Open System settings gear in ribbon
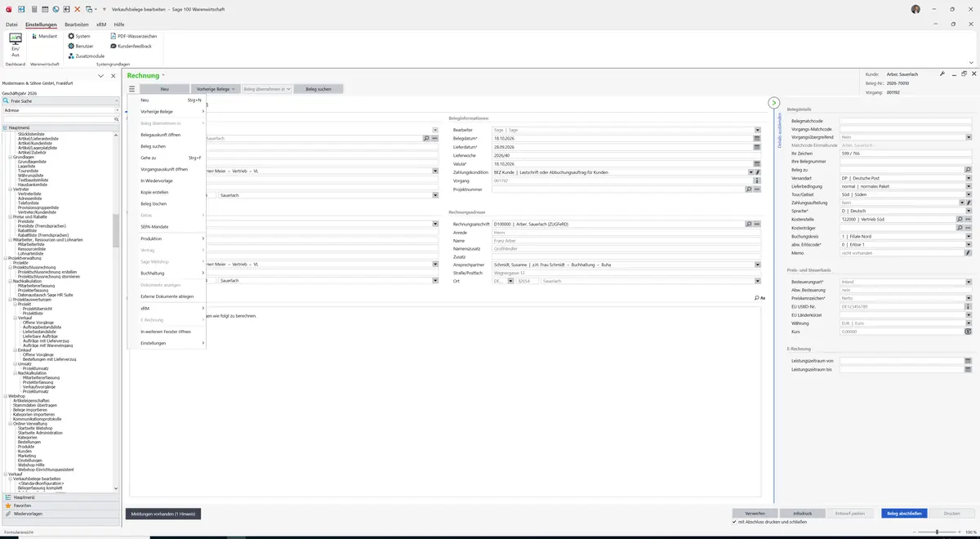Image resolution: width=980 pixels, height=539 pixels. click(80, 36)
